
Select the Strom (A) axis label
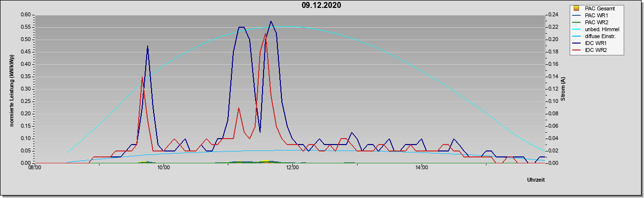(563, 89)
